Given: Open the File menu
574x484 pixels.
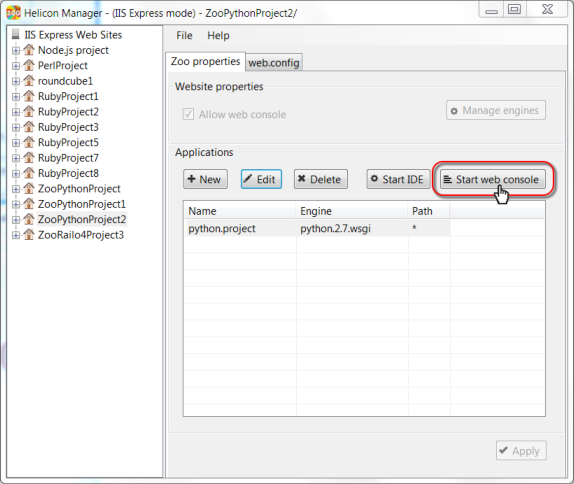Looking at the screenshot, I should coord(184,36).
